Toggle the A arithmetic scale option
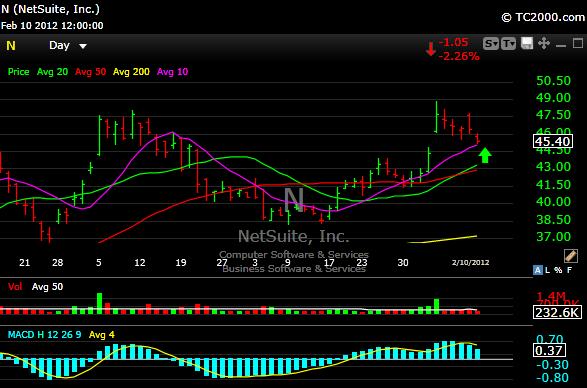The width and height of the screenshot is (587, 388). tap(538, 270)
